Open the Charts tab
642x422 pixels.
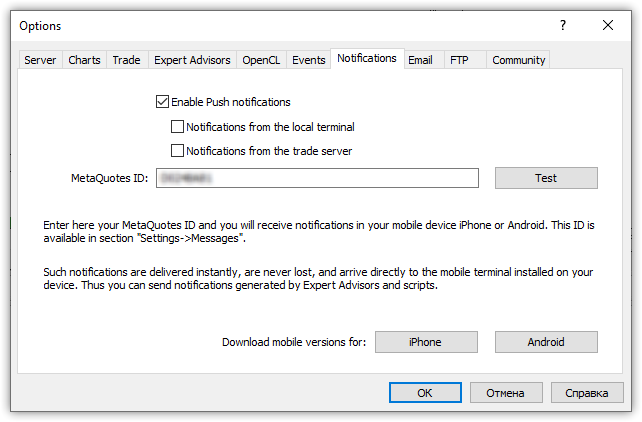pos(84,60)
